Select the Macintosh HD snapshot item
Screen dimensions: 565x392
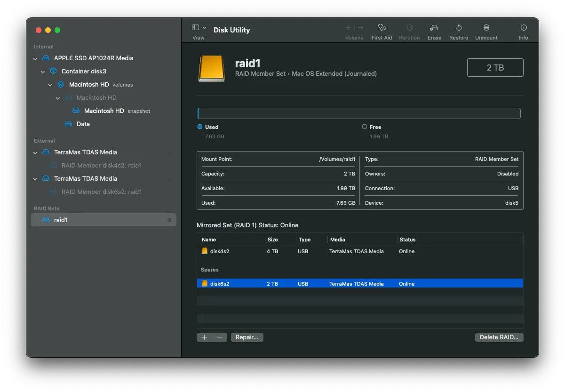coord(104,111)
